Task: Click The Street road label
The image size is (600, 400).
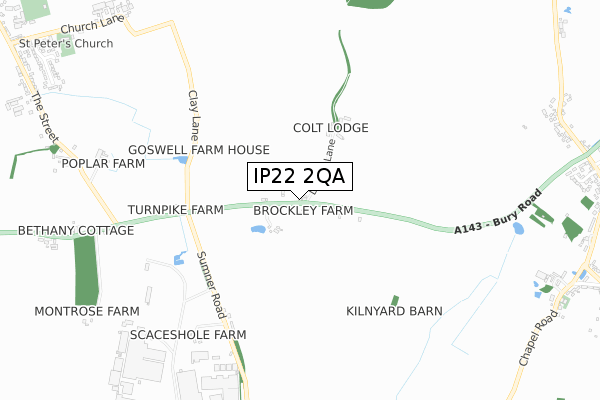Action: click(45, 118)
